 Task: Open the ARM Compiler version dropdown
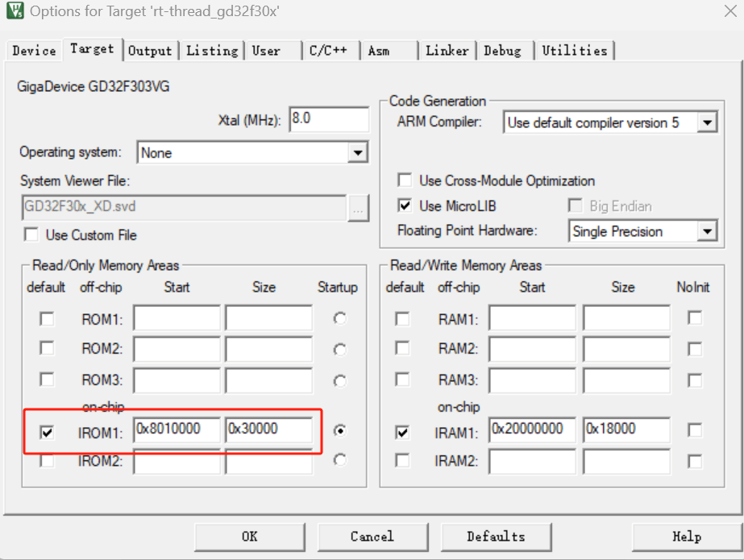tap(707, 123)
